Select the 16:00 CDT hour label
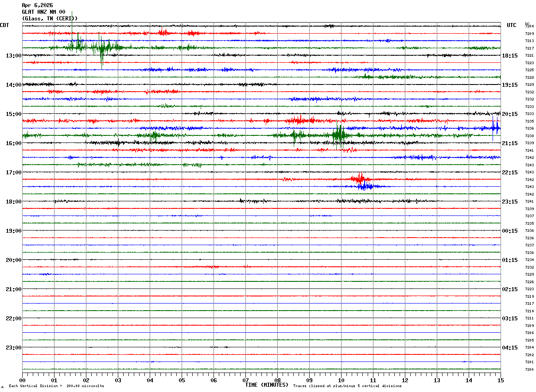This screenshot has width=536, height=392. coord(13,143)
